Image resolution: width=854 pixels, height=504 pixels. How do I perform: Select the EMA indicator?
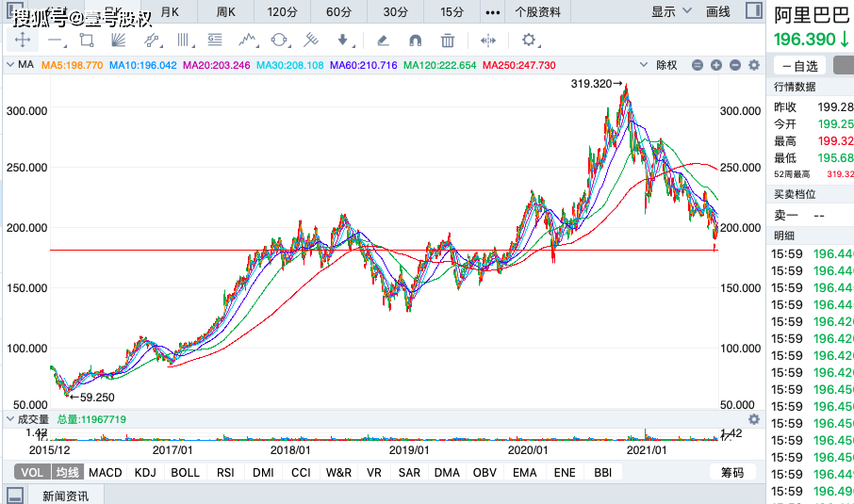point(524,472)
